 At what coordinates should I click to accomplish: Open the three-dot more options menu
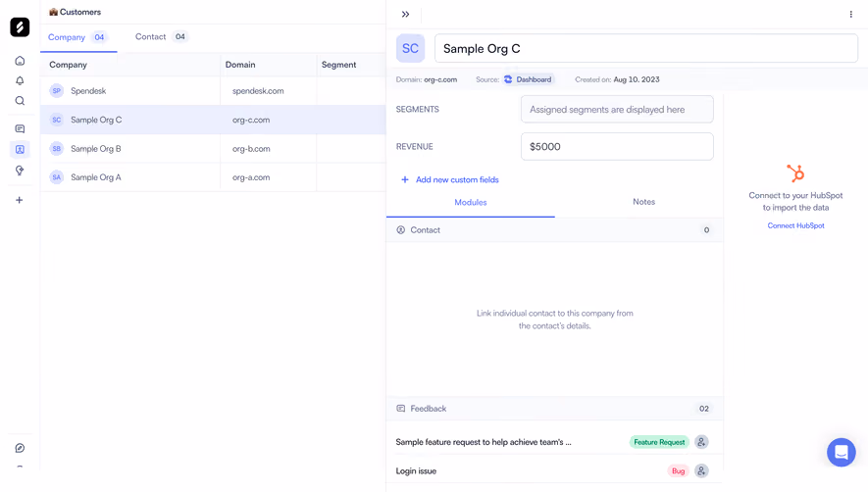(x=851, y=15)
